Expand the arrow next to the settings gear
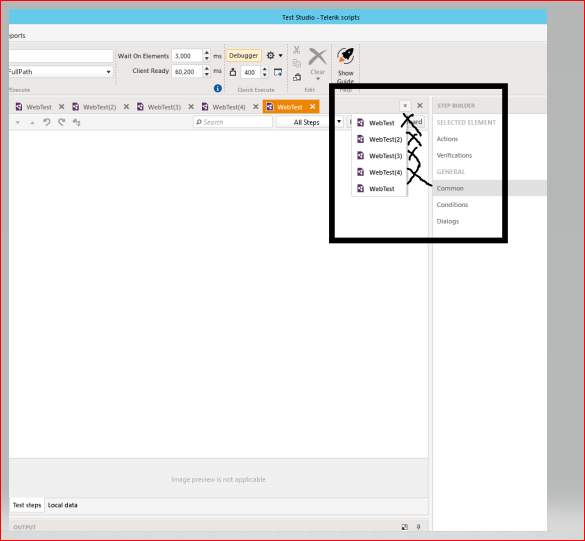This screenshot has width=585, height=541. tap(281, 56)
